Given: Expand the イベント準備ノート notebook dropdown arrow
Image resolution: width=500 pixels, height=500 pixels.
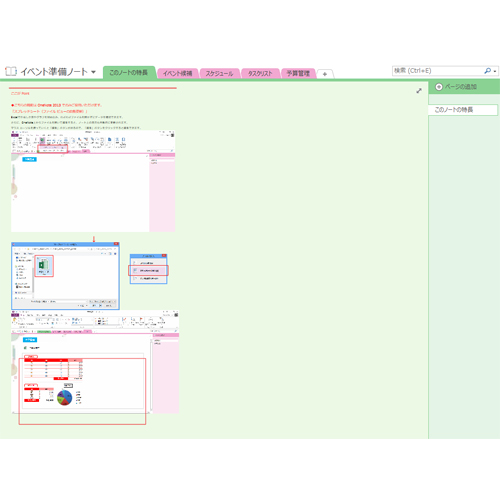Looking at the screenshot, I should pyautogui.click(x=93, y=72).
